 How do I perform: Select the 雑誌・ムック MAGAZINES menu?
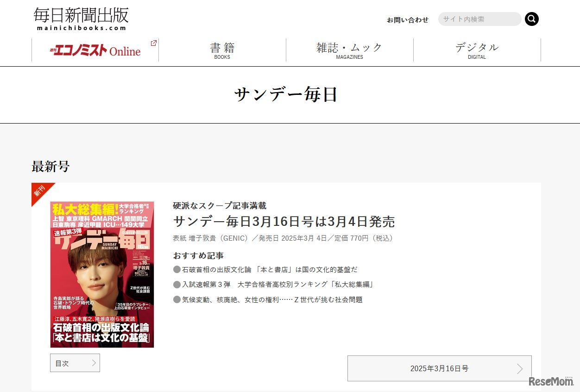tap(350, 50)
